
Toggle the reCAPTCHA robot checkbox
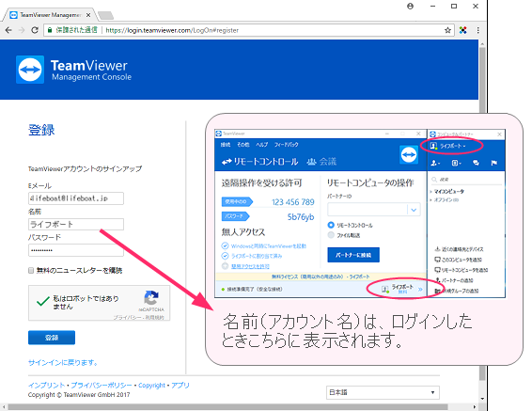pos(43,302)
